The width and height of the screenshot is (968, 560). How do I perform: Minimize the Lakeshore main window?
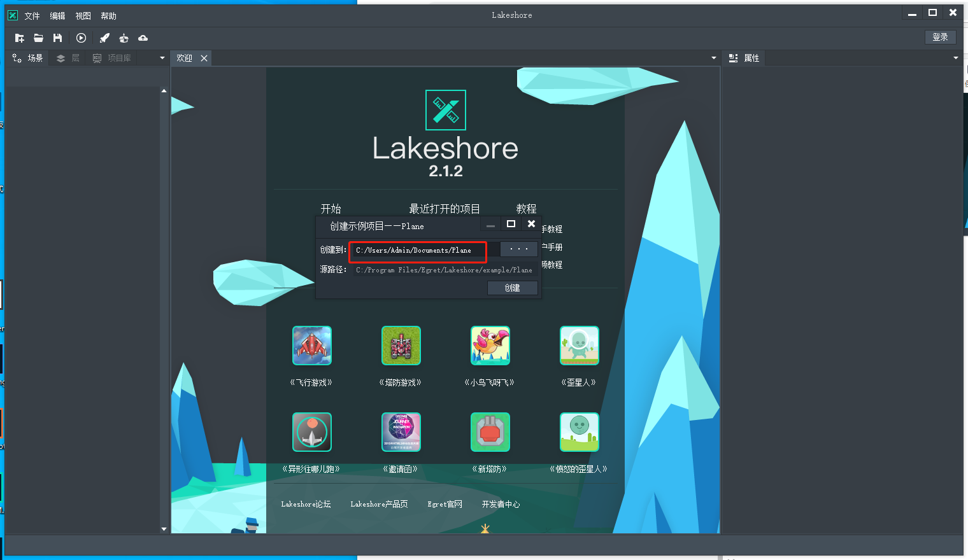coord(913,13)
